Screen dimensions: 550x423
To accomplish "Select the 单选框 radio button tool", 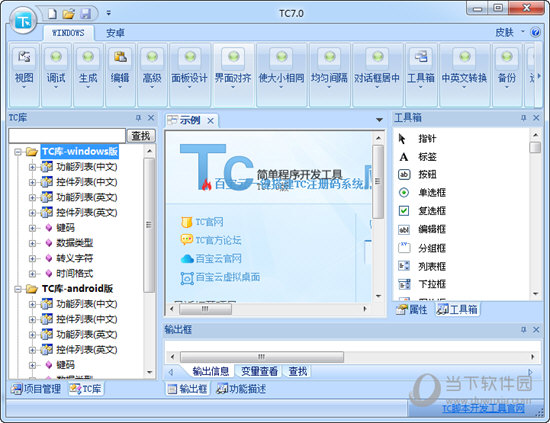I will [422, 193].
